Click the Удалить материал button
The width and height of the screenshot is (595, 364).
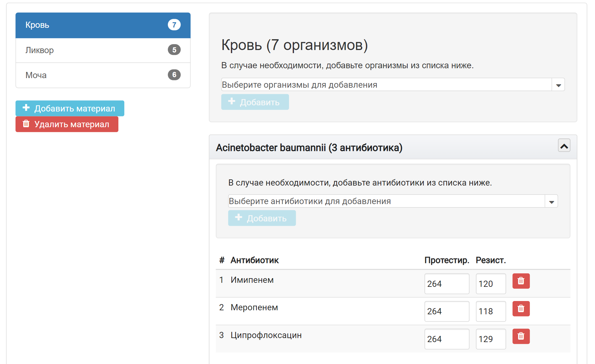pos(67,124)
